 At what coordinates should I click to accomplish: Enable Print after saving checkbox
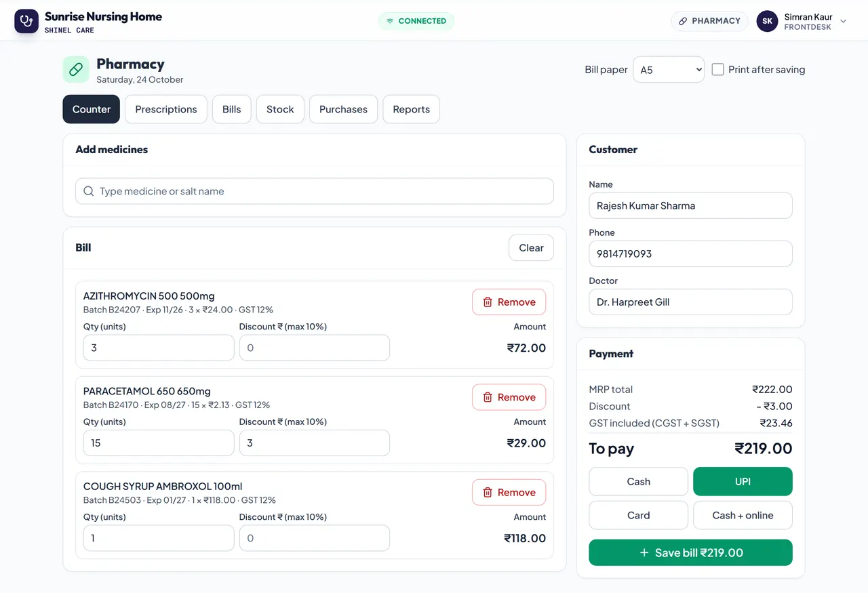click(x=718, y=69)
